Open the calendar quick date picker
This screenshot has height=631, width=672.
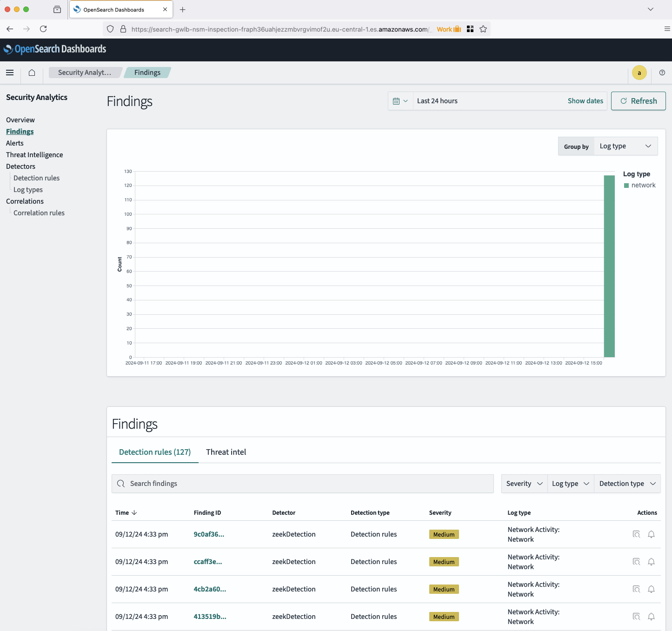point(400,101)
